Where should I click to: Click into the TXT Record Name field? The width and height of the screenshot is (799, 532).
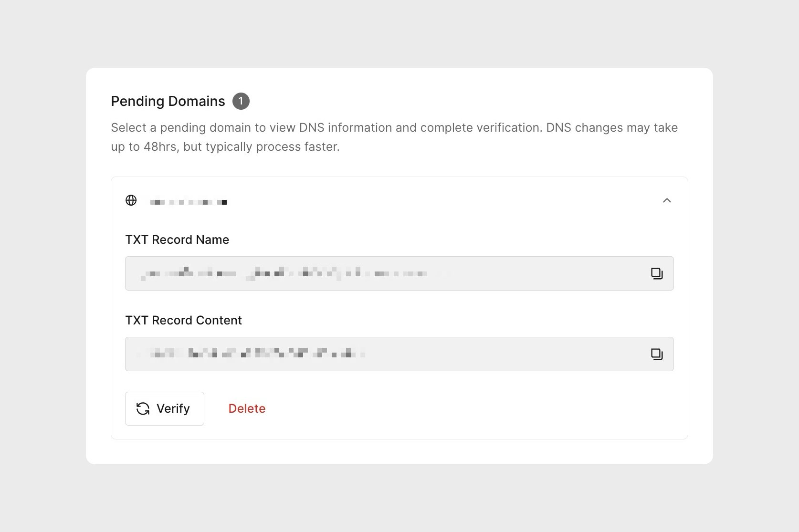[x=399, y=273]
